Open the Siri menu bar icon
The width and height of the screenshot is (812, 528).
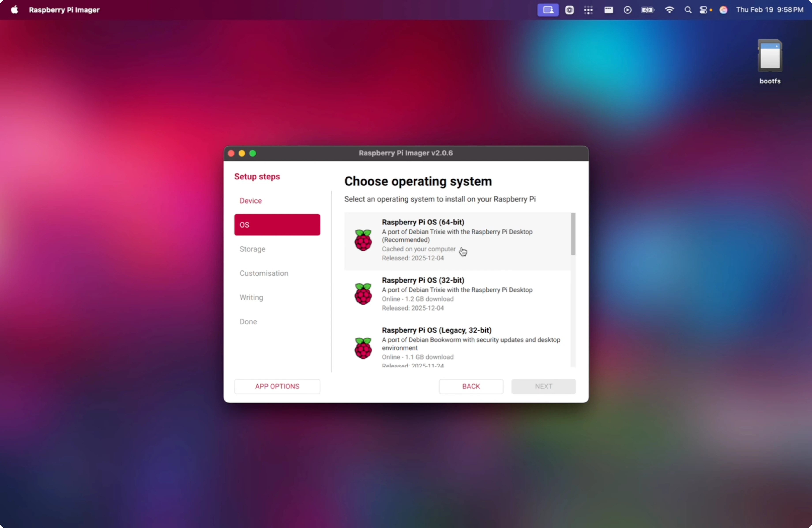point(723,10)
